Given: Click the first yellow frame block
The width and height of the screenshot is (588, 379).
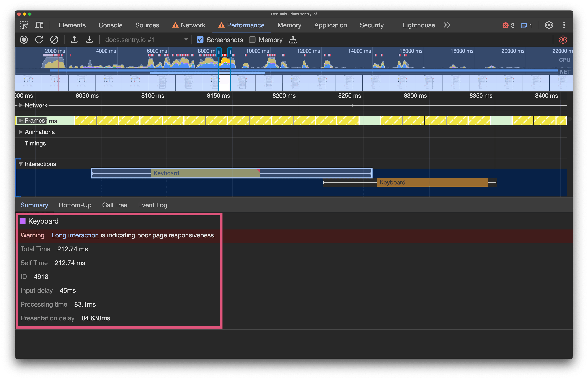Looking at the screenshot, I should pyautogui.click(x=85, y=121).
